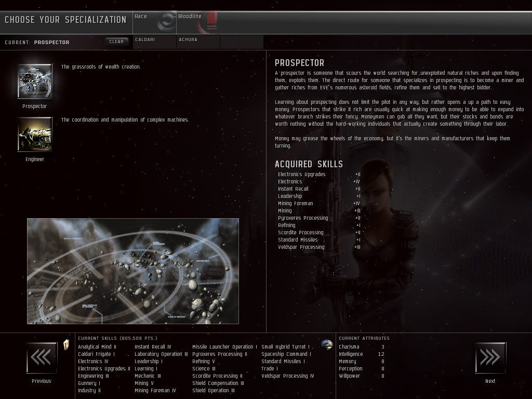Click 'Instant Recall IV' in Current Skills
The height and width of the screenshot is (399, 532).
[x=153, y=347]
